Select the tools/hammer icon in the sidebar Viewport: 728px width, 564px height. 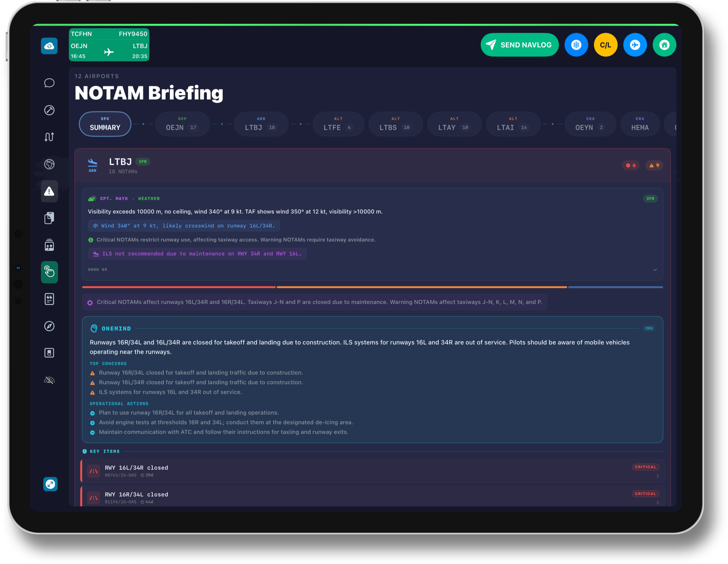click(49, 110)
